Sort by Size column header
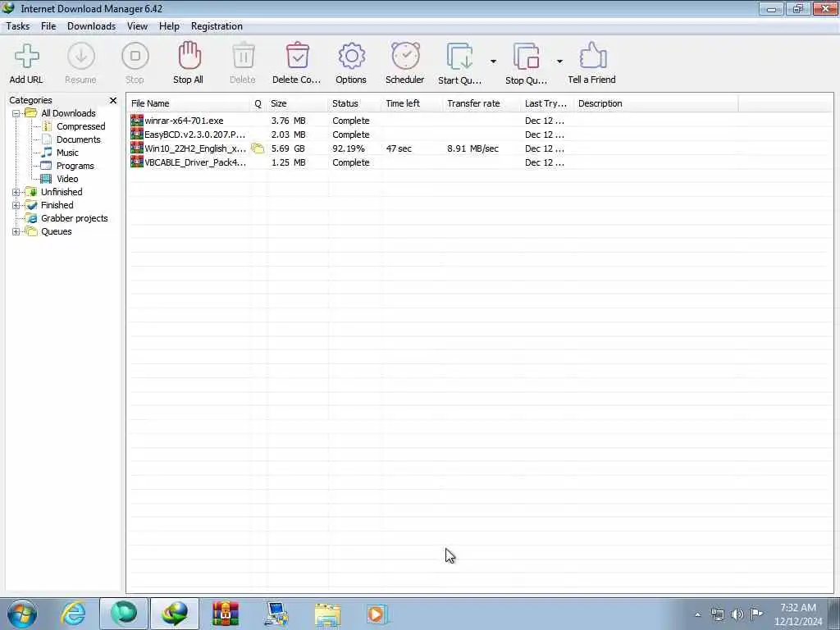Viewport: 840px width, 630px height. point(297,103)
